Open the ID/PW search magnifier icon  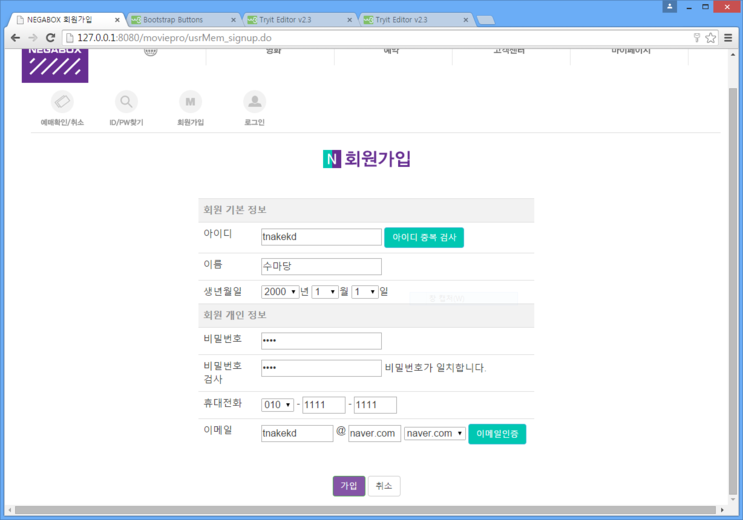pos(126,102)
